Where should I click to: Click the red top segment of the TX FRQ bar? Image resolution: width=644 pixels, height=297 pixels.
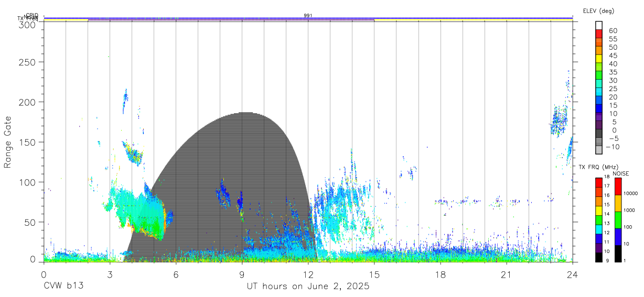click(599, 182)
